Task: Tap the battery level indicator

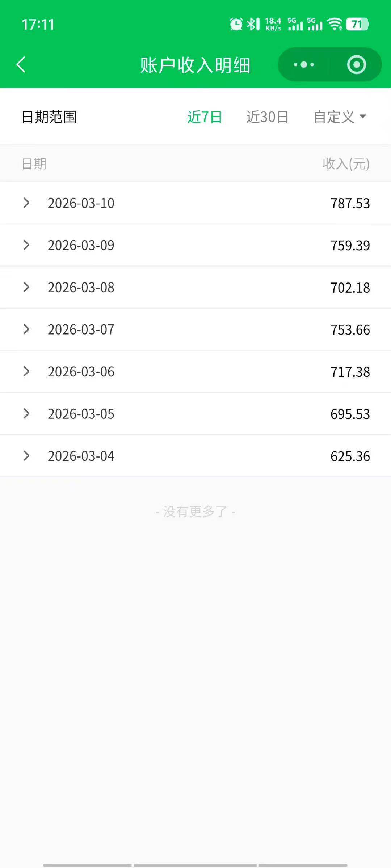Action: coord(357,24)
